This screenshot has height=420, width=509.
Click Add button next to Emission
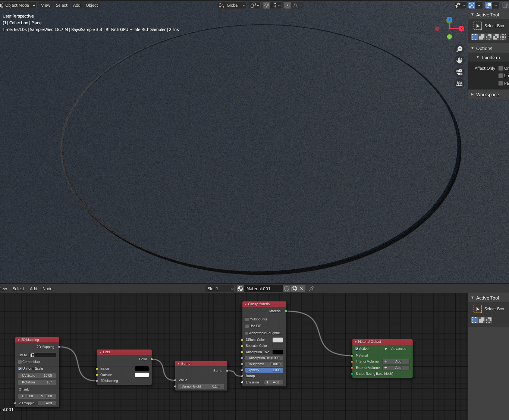[274, 382]
